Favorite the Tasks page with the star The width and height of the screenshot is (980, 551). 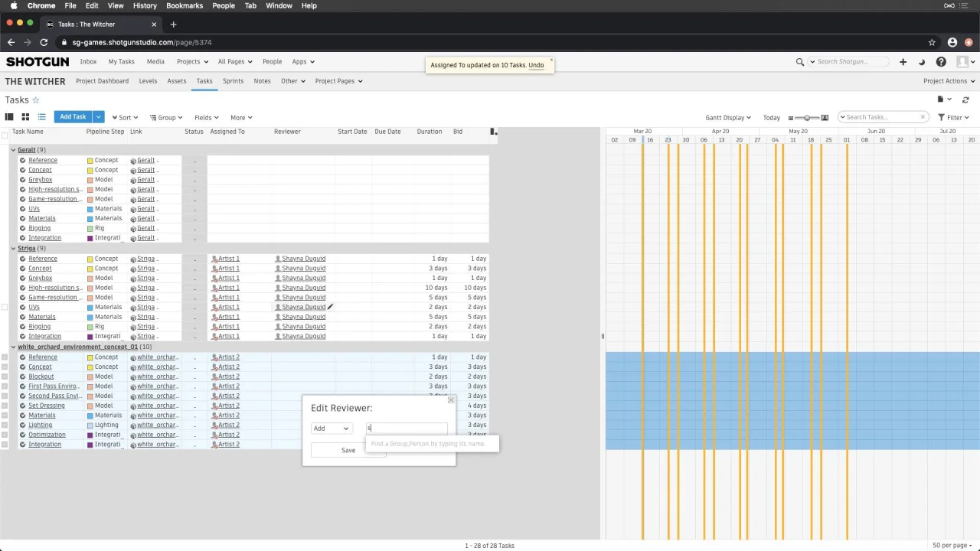click(35, 99)
